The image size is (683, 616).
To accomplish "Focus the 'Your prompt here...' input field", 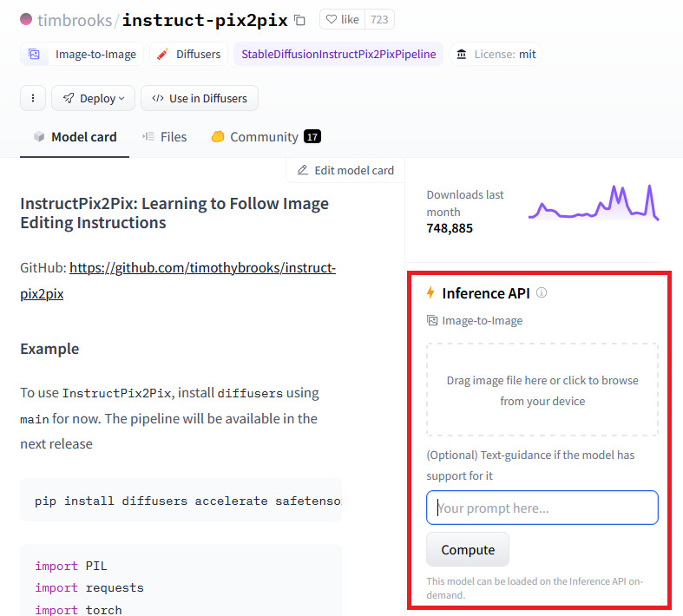I will [542, 508].
